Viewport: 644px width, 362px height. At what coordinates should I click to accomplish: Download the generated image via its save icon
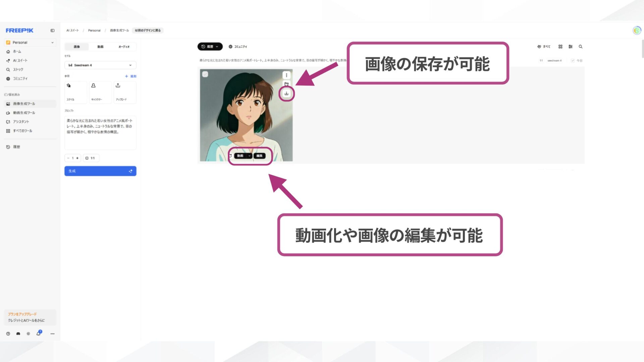point(286,94)
